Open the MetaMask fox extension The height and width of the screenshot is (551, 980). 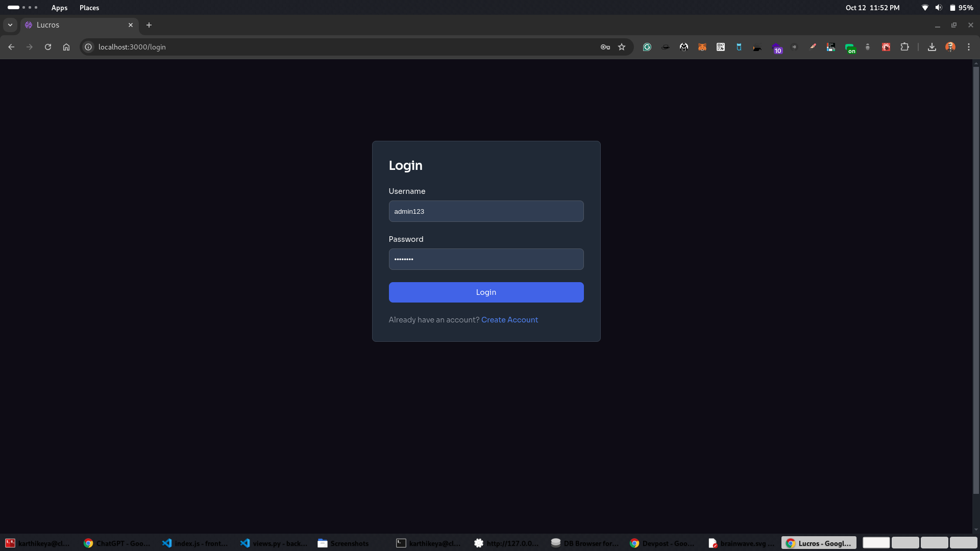[702, 47]
